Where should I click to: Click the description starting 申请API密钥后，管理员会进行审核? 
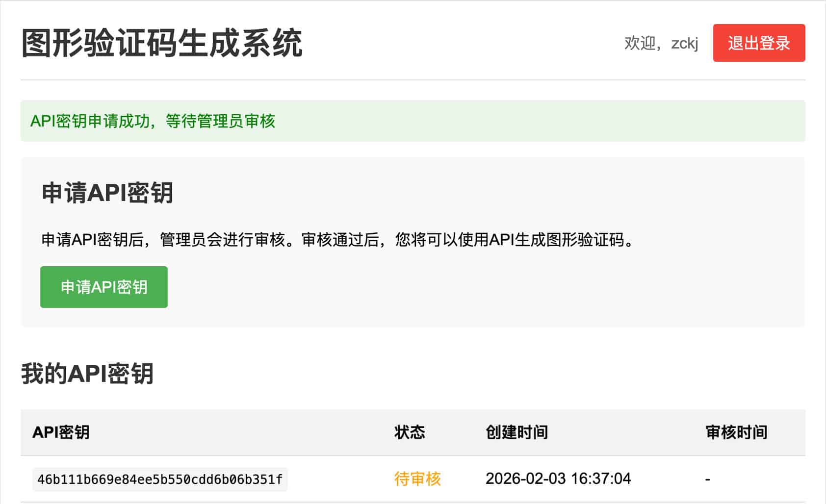(x=338, y=240)
